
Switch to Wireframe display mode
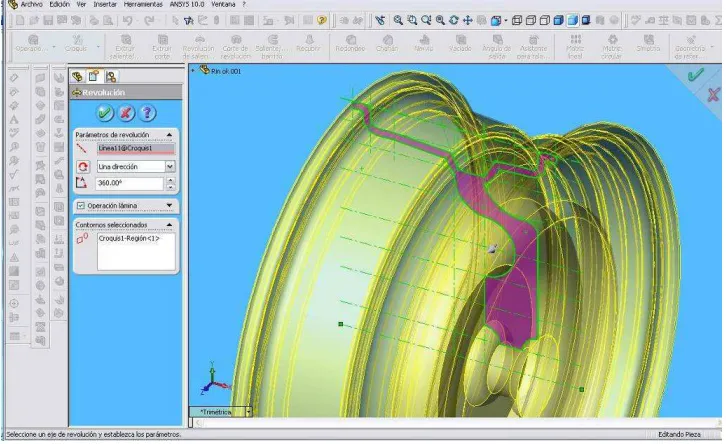tap(517, 20)
